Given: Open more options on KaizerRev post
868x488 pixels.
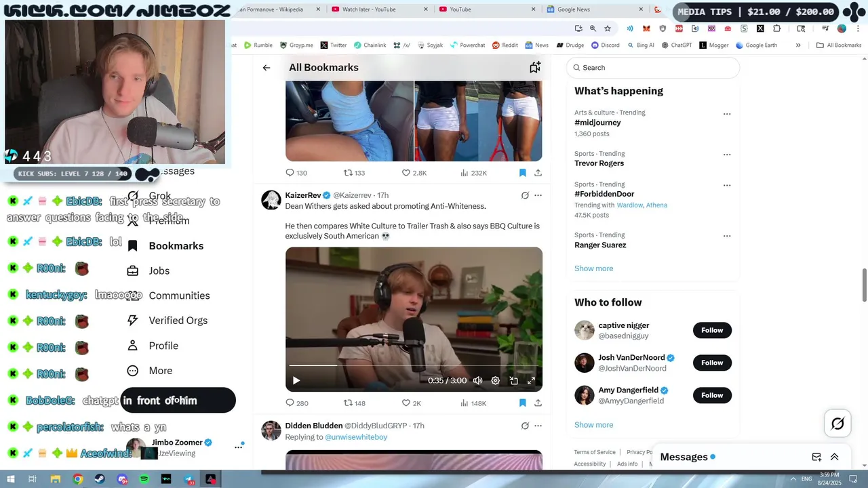Looking at the screenshot, I should click(x=538, y=195).
